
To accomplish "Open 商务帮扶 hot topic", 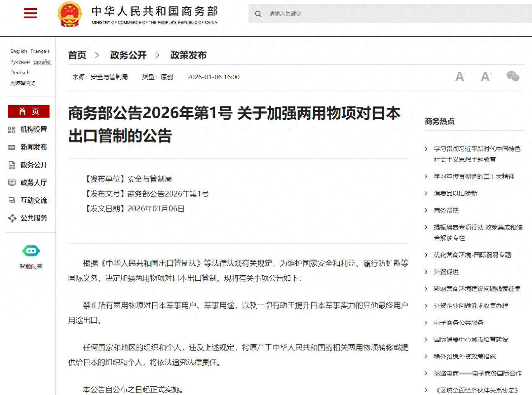I will pyautogui.click(x=446, y=211).
